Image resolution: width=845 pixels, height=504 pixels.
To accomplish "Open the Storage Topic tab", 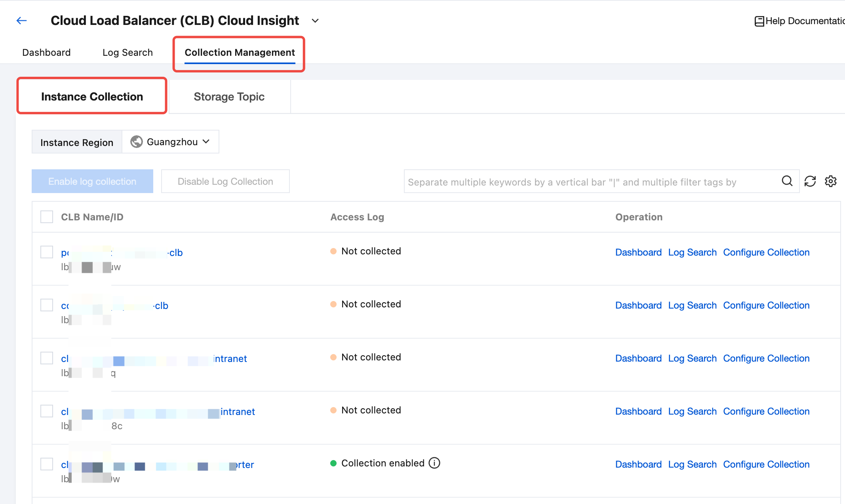I will tap(229, 97).
